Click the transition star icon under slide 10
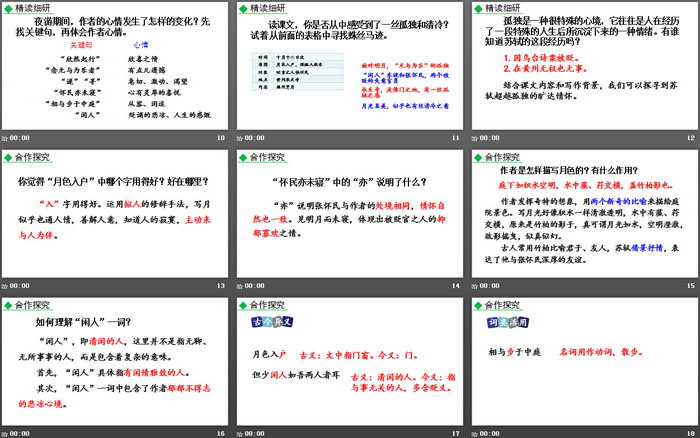This screenshot has width=700, height=438. coord(5,138)
